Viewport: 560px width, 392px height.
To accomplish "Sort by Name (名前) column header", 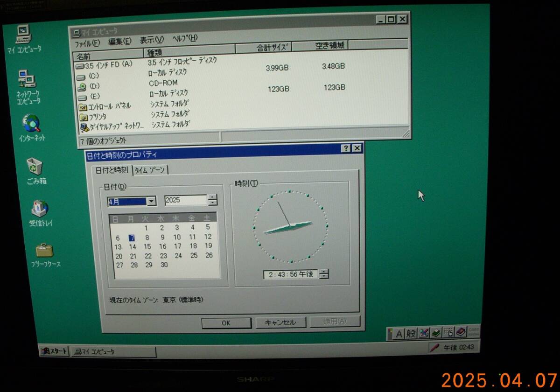I will coord(108,54).
